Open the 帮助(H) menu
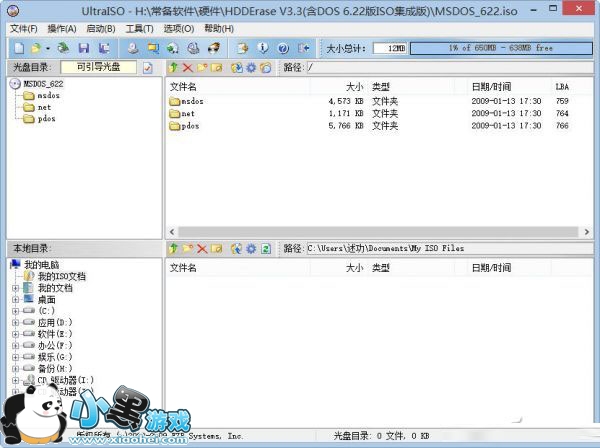Viewport: 600px width, 448px height. (x=218, y=29)
